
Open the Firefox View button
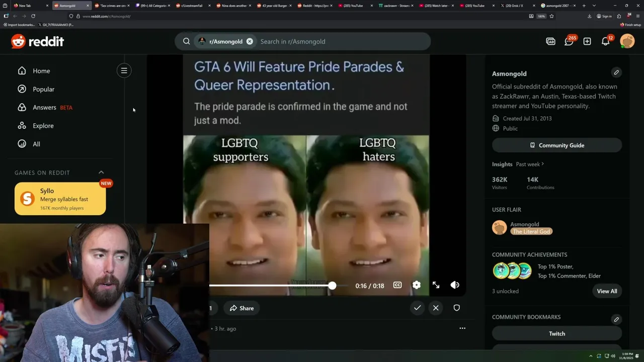pos(6,6)
